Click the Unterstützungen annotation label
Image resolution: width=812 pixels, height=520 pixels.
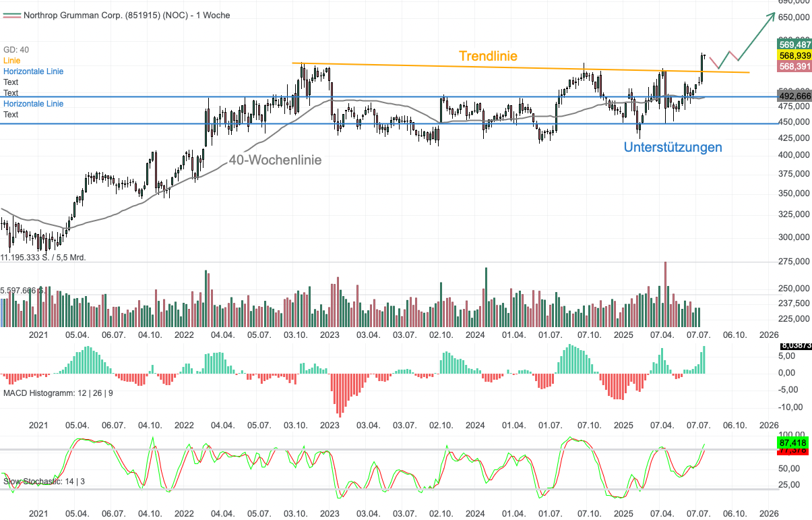(673, 147)
